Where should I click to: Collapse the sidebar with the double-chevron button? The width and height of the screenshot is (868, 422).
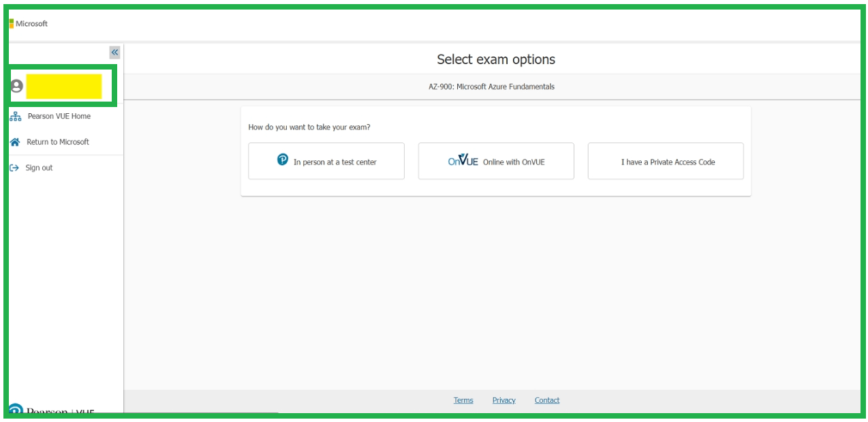[114, 52]
